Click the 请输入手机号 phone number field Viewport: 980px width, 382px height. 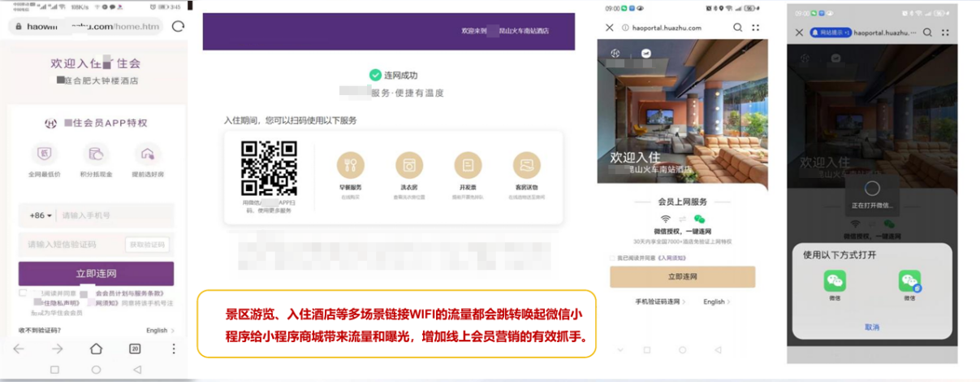point(114,215)
